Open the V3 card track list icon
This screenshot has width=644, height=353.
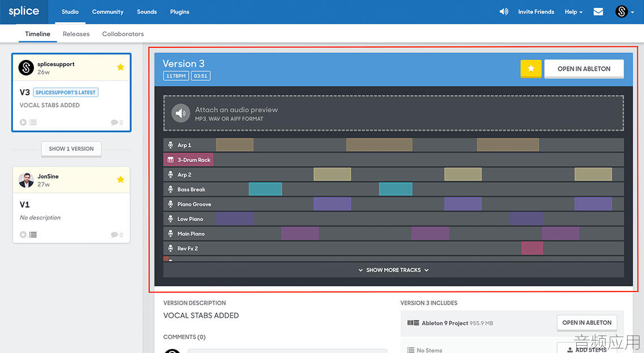pos(33,123)
